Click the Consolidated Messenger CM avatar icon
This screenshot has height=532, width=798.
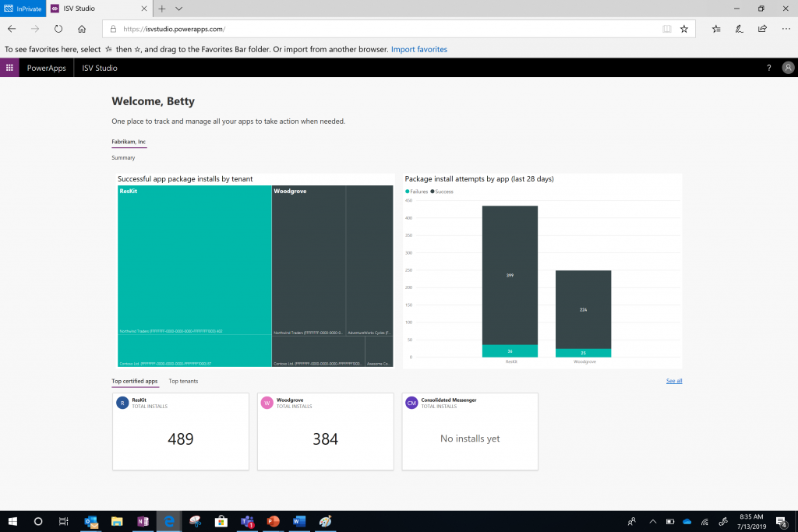pos(411,403)
